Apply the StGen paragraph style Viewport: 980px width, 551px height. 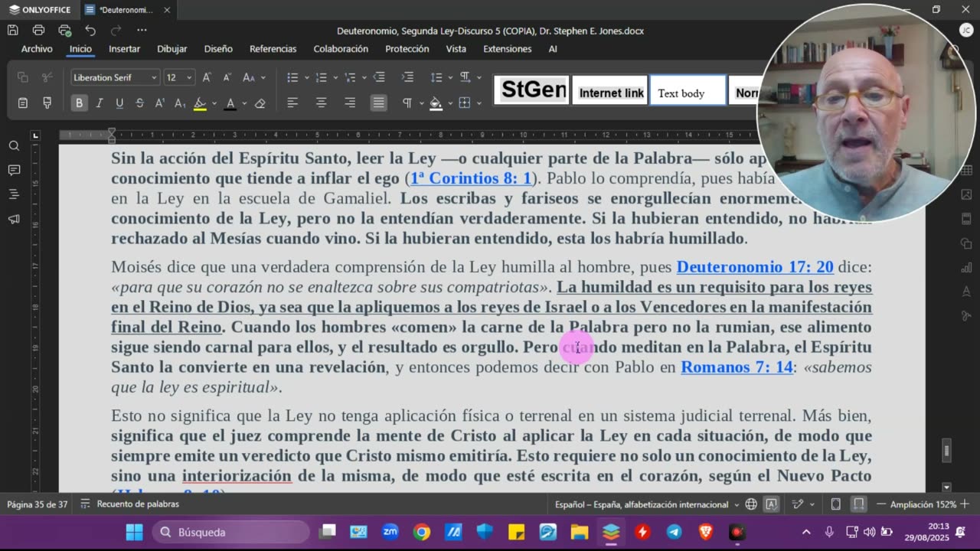coord(532,90)
